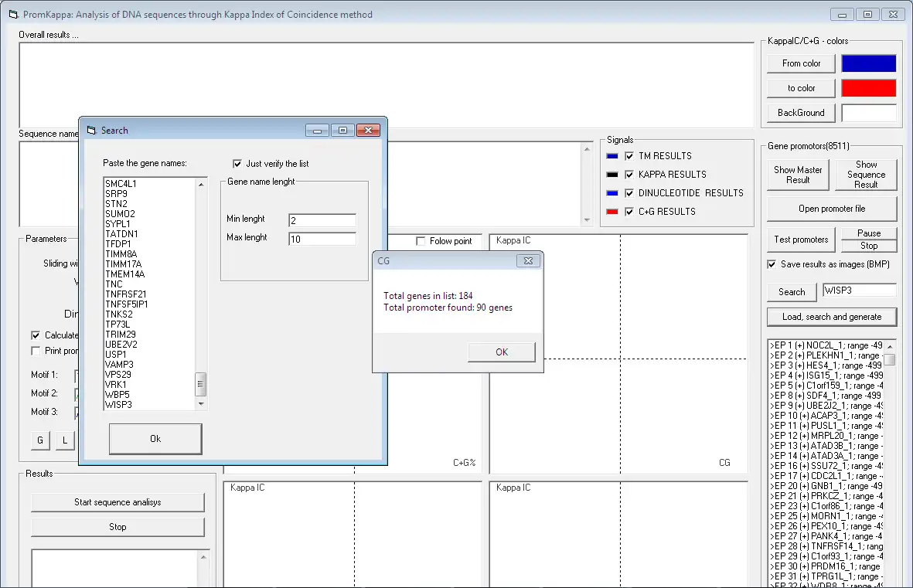This screenshot has width=913, height=588.
Task: Select EP 26 PEX10_1 promoter entry
Action: pos(826,526)
